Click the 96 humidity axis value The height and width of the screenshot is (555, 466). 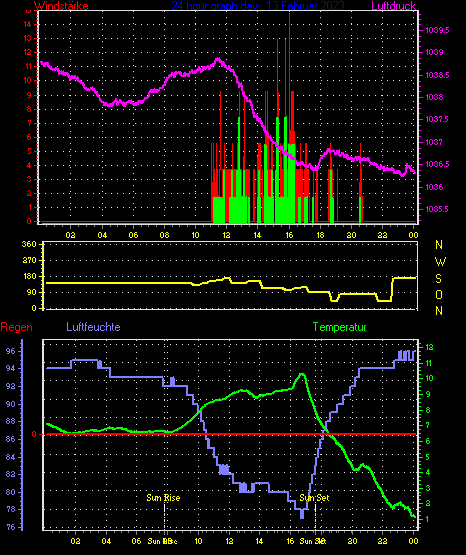11,351
